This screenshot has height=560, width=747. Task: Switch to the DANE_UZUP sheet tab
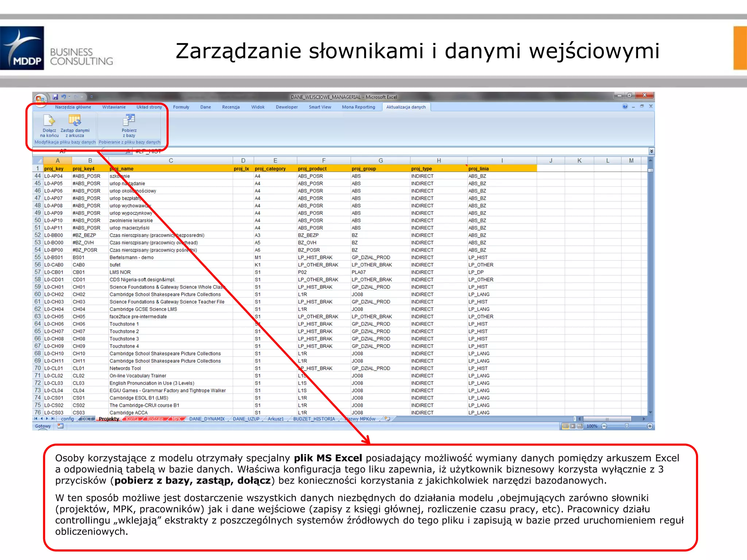246,419
